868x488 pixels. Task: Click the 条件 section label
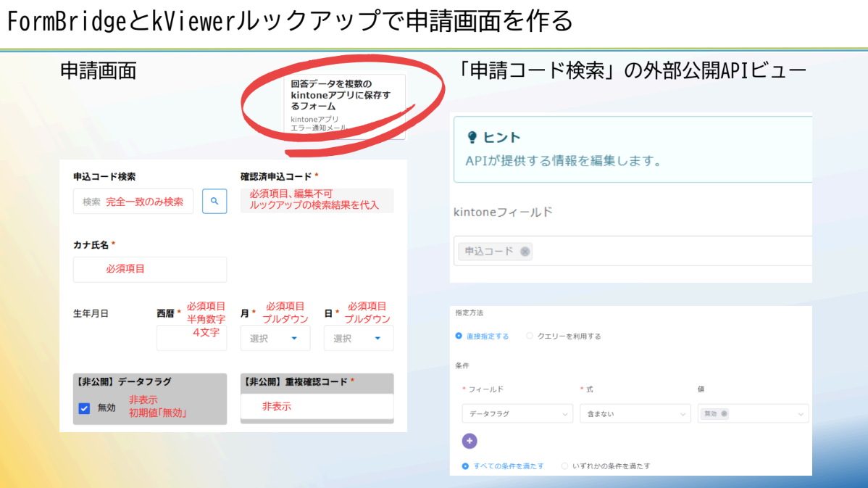pos(462,365)
